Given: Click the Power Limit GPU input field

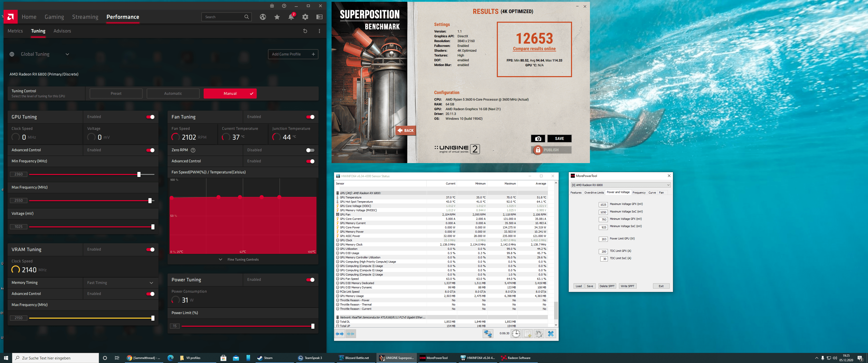Looking at the screenshot, I should [x=603, y=239].
